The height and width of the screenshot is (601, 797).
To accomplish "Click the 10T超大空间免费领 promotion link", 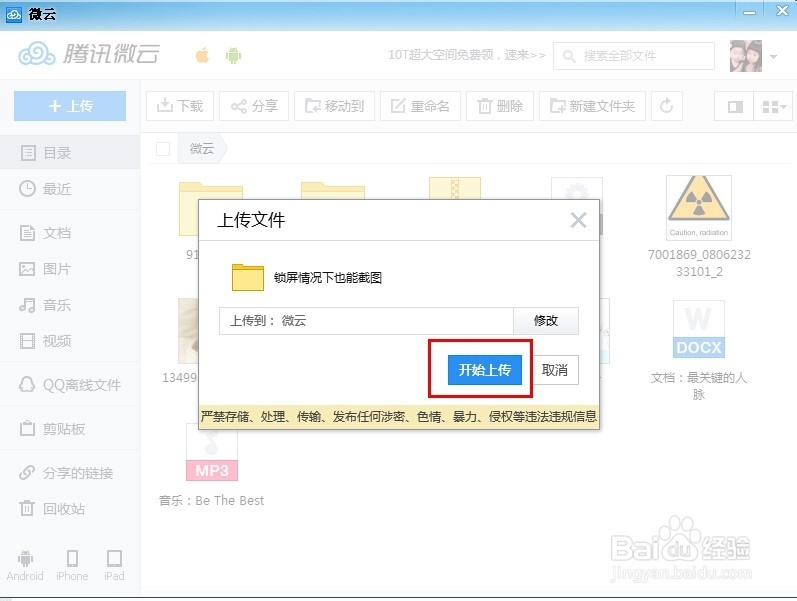I will [x=467, y=55].
